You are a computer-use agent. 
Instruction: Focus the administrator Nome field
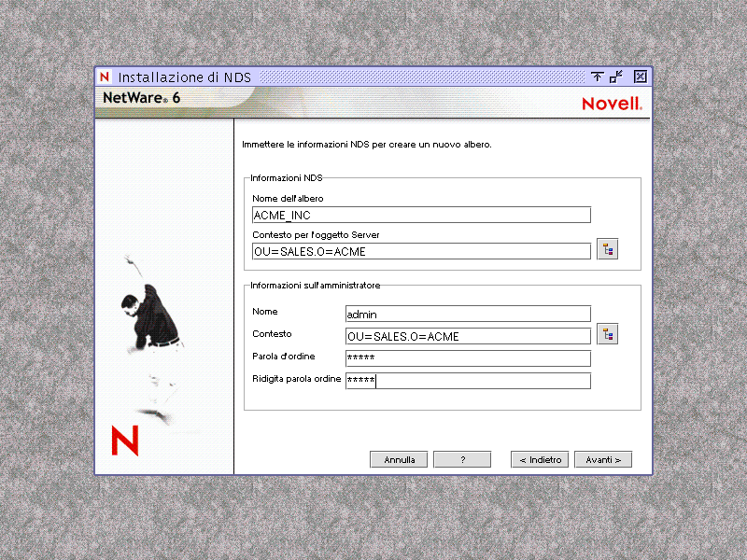tap(467, 314)
